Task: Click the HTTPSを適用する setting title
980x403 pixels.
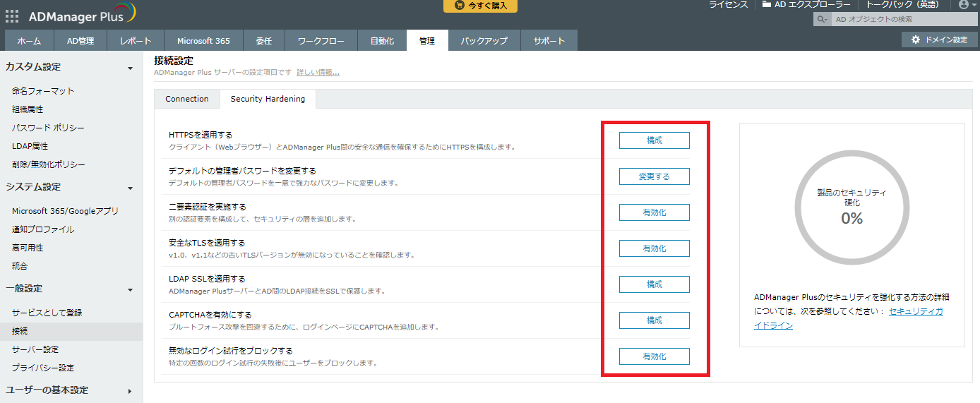Action: [201, 135]
